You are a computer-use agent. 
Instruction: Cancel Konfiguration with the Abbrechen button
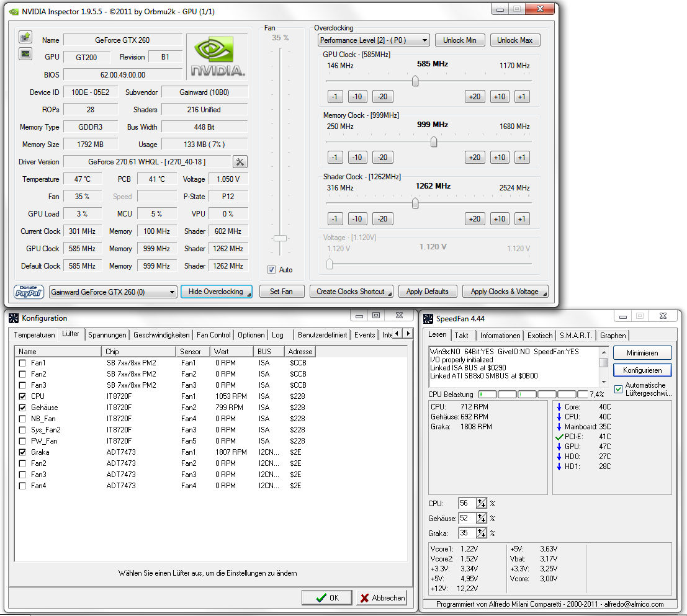point(382,597)
